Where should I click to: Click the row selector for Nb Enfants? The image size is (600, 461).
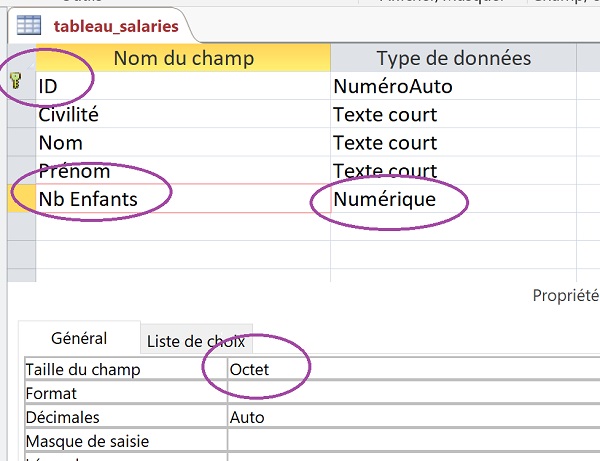click(21, 199)
